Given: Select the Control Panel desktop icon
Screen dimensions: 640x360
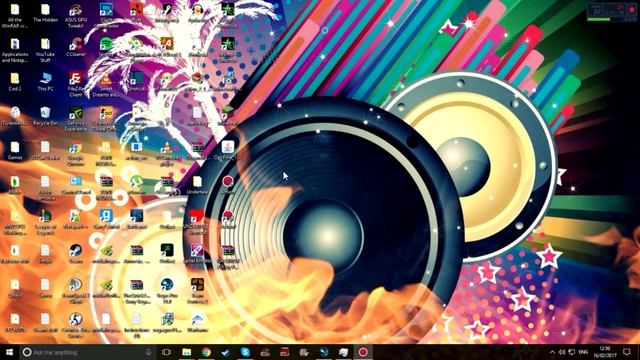Looking at the screenshot, I should (x=76, y=185).
